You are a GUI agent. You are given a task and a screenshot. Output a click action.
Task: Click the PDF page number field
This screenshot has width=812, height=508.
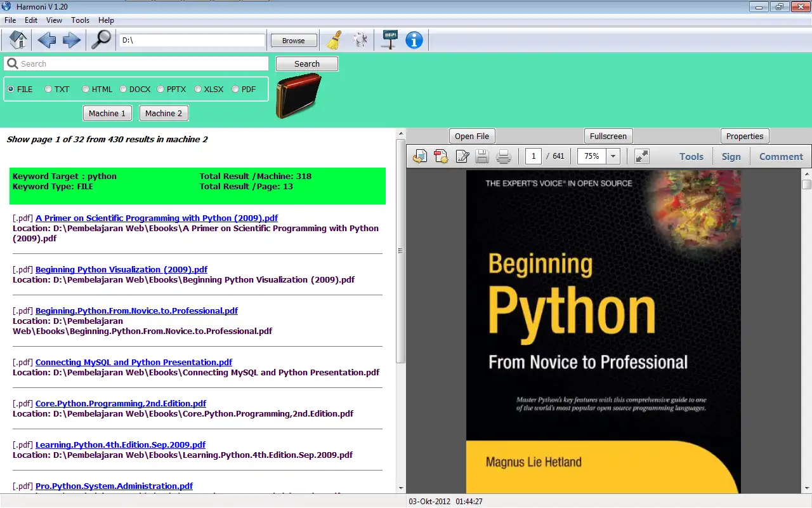(534, 156)
